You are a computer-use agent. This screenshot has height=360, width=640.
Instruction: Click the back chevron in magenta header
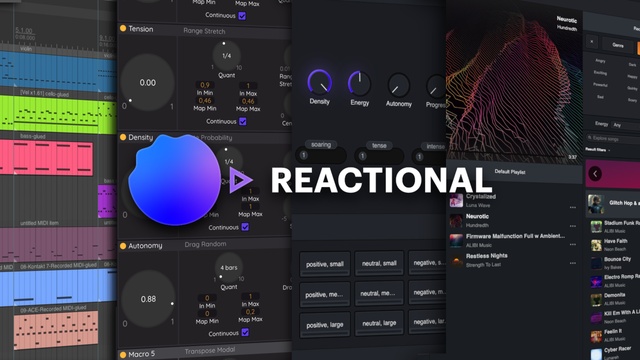pyautogui.click(x=595, y=174)
